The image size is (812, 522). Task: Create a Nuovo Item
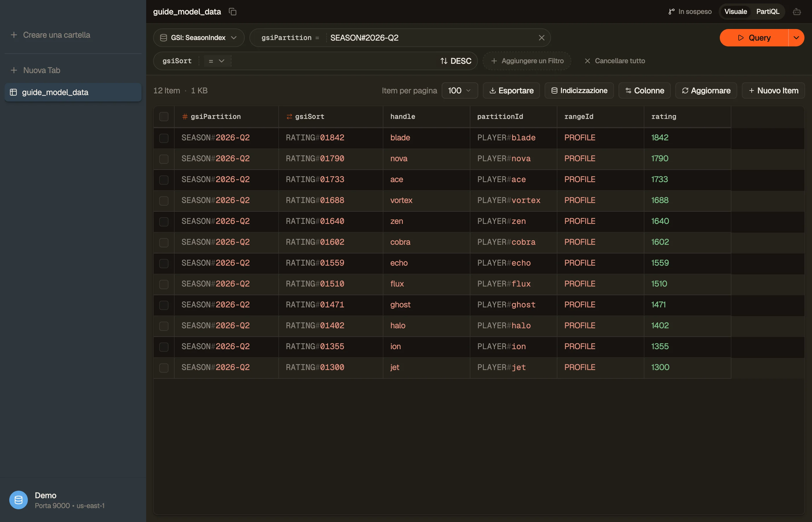[773, 90]
